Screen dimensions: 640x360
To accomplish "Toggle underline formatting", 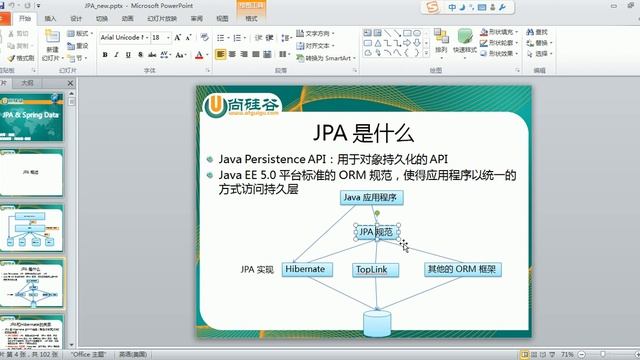I will pos(128,55).
